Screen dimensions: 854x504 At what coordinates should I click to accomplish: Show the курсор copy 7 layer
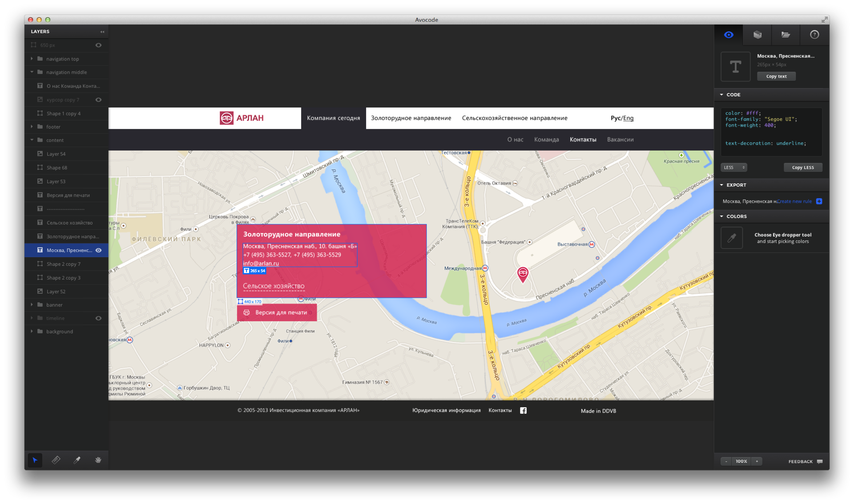98,100
